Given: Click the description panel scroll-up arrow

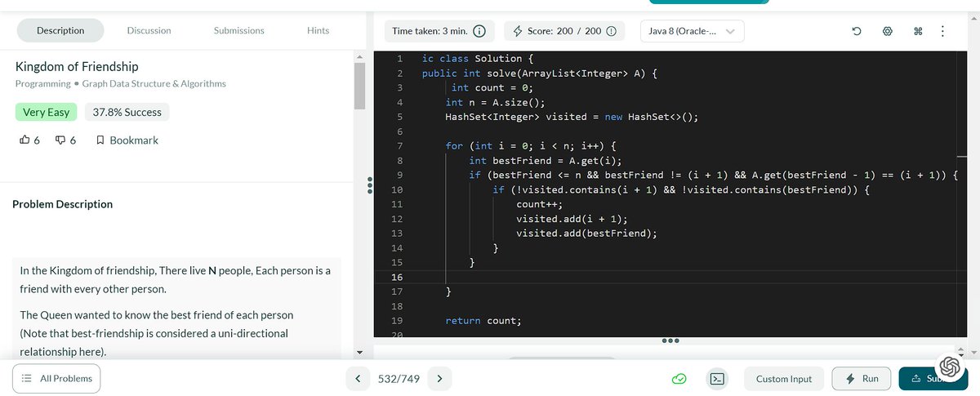Looking at the screenshot, I should tap(359, 56).
